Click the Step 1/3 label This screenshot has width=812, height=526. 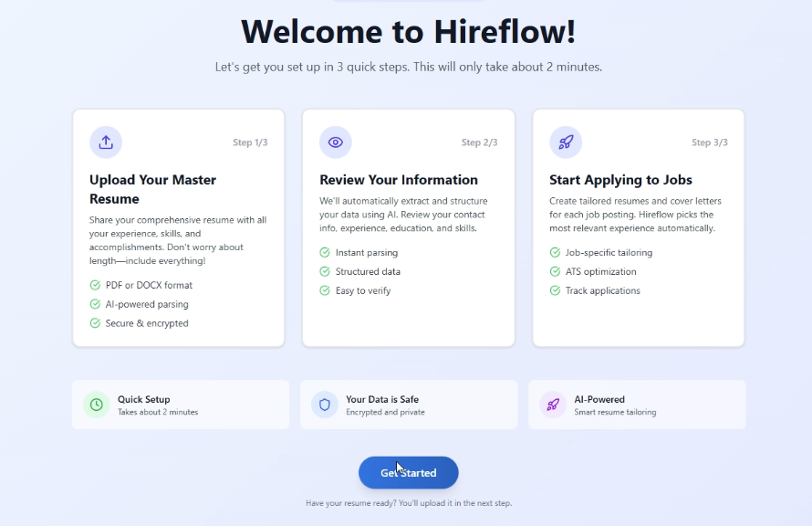(x=250, y=142)
